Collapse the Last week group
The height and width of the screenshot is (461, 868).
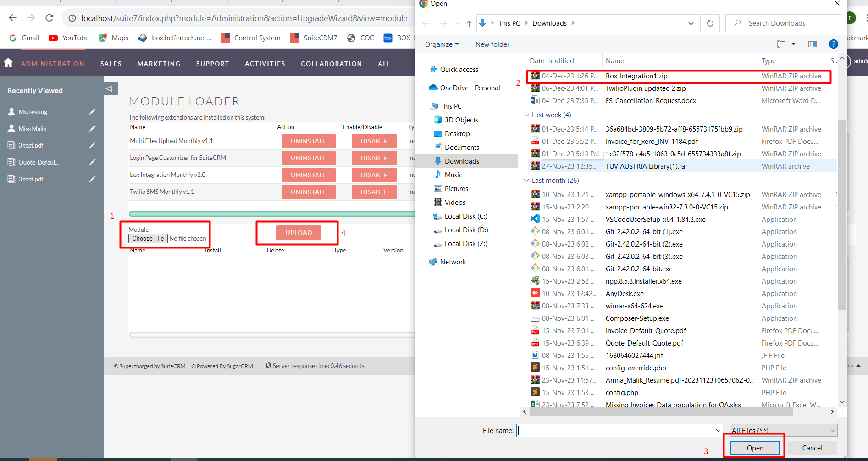pyautogui.click(x=526, y=115)
